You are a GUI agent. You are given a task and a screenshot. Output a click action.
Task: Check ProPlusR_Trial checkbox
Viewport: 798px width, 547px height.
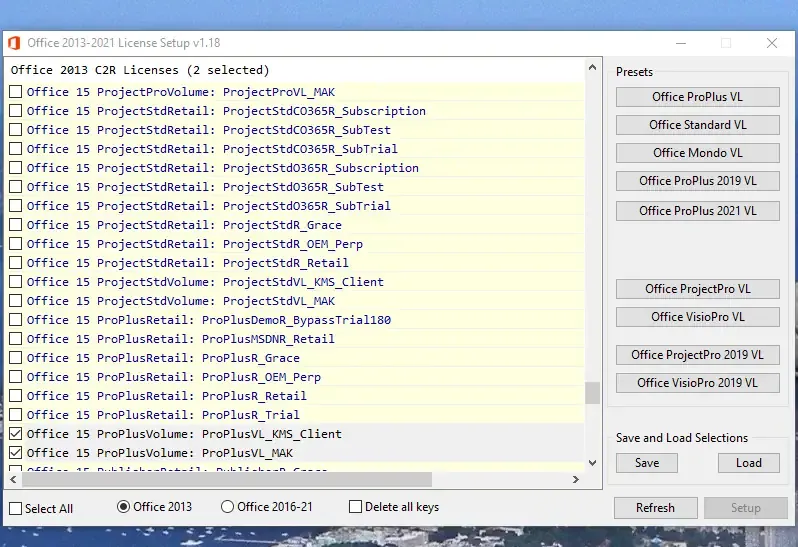click(16, 415)
